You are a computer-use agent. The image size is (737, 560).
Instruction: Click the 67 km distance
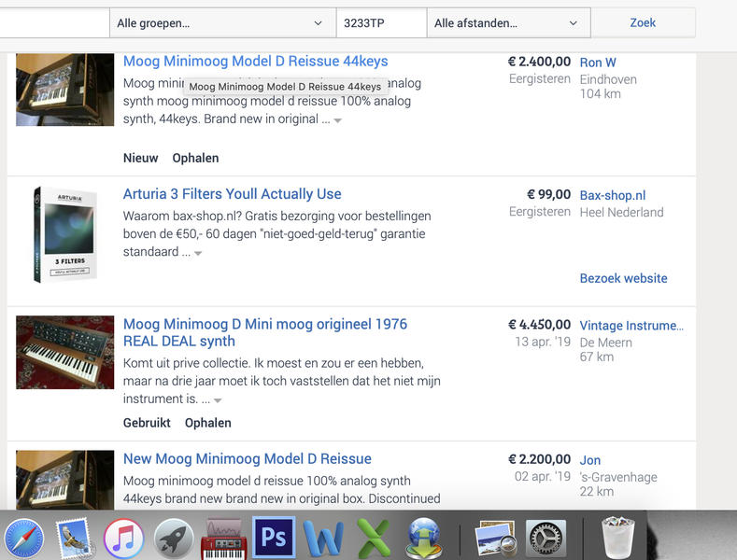click(x=597, y=357)
